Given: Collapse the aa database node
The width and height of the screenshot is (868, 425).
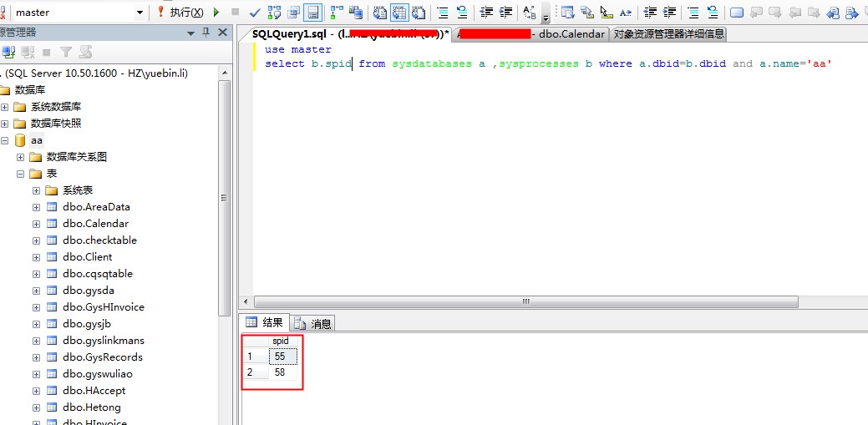Looking at the screenshot, I should coord(5,140).
